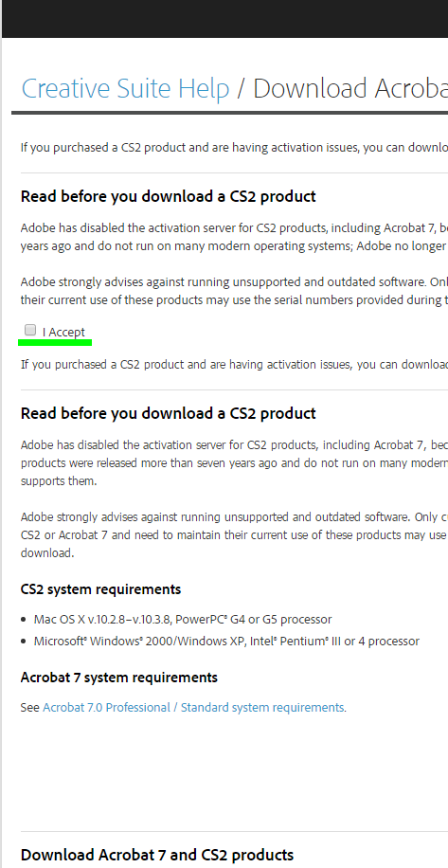Click the line starting "years ago and do not run"
The height and width of the screenshot is (868, 448).
coord(234,245)
